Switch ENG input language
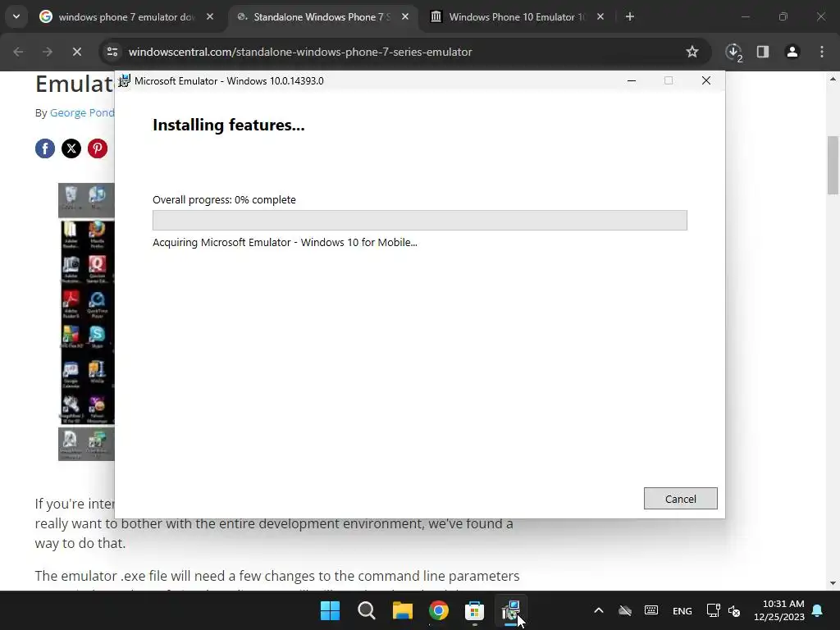840x630 pixels. pos(682,610)
